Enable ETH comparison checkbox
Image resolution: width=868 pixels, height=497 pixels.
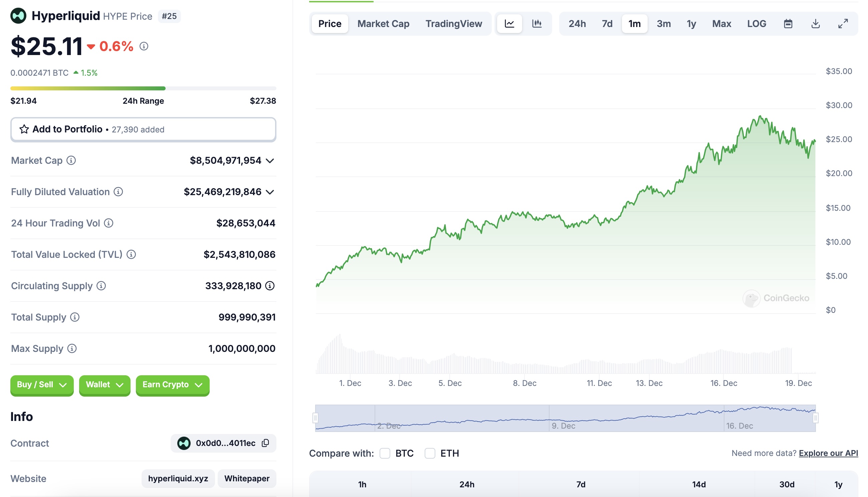(x=430, y=453)
